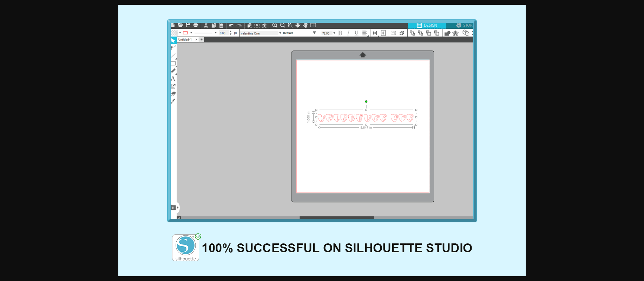
Task: Expand the line color dropdown arrow
Action: [x=191, y=33]
